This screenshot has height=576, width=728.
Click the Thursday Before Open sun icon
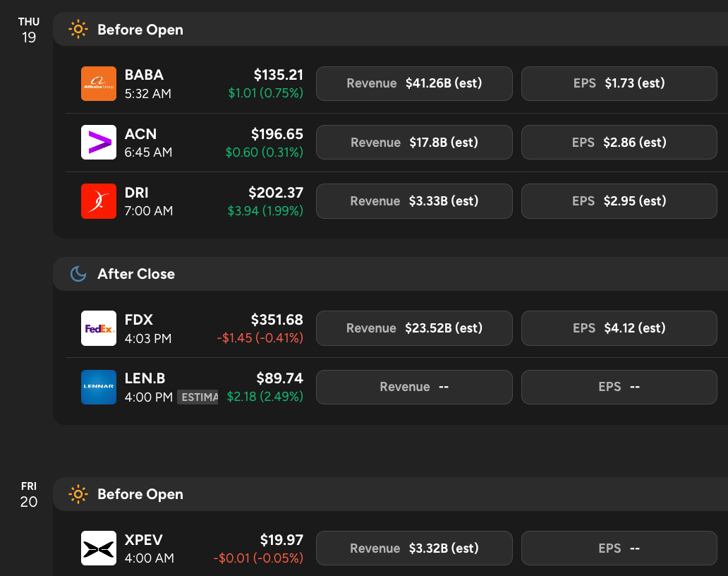coord(78,29)
